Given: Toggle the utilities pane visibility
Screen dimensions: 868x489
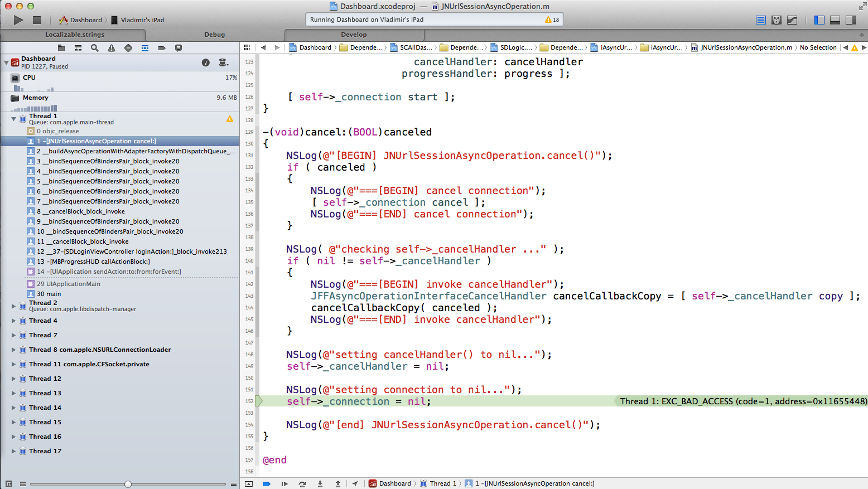Looking at the screenshot, I should (x=851, y=20).
